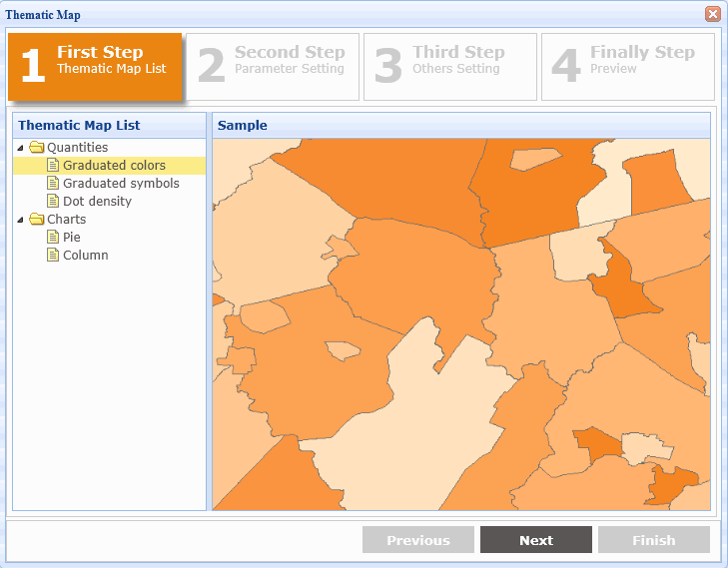This screenshot has height=568, width=728.
Task: Click the Dot density document icon
Action: point(53,201)
